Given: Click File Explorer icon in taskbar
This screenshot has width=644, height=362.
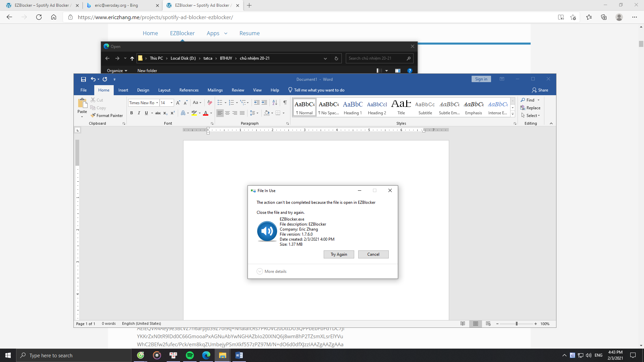Looking at the screenshot, I should point(223,355).
